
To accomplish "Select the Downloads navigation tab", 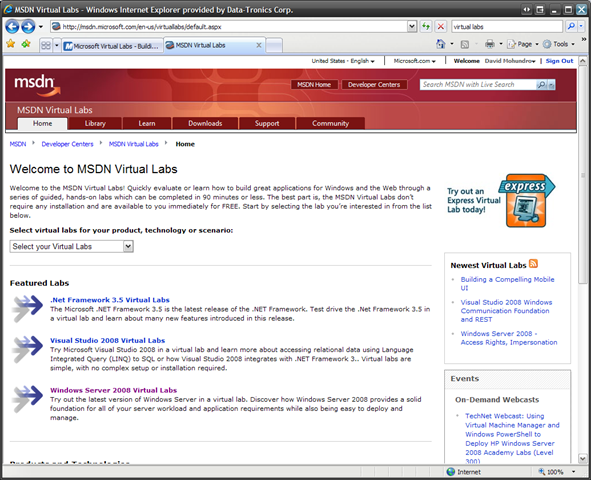I will 205,123.
